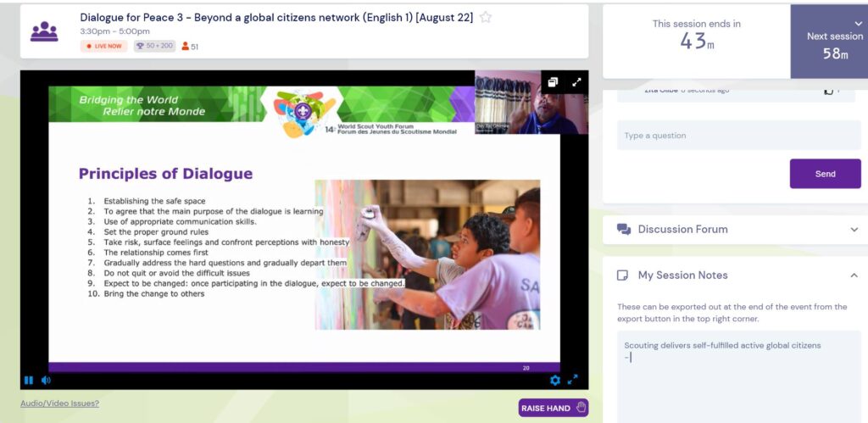The height and width of the screenshot is (423, 868).
Task: Send the typed question
Action: [825, 174]
